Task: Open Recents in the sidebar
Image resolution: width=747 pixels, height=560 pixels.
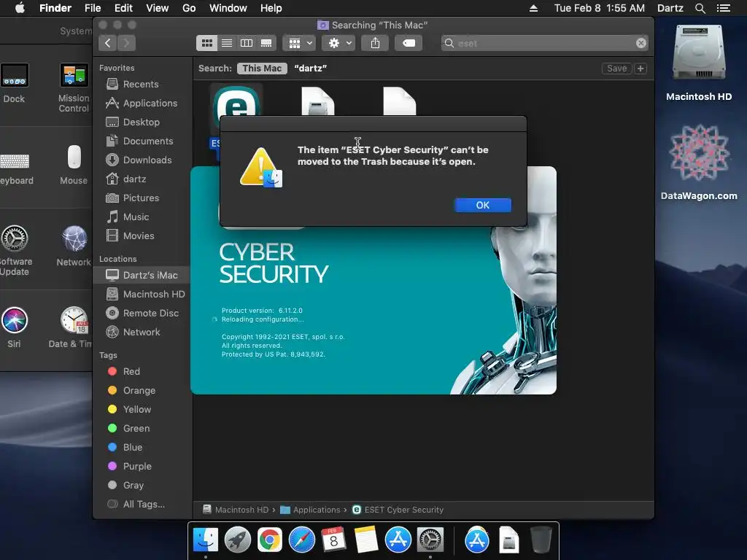Action: pyautogui.click(x=141, y=84)
